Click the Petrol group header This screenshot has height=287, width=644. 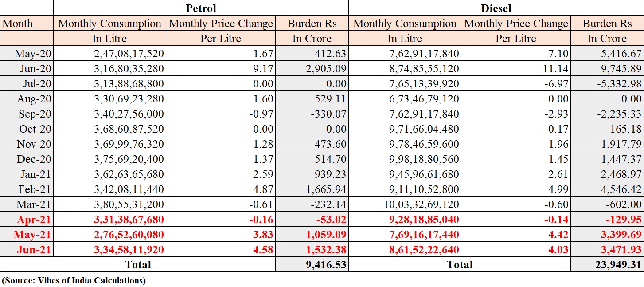pyautogui.click(x=201, y=8)
